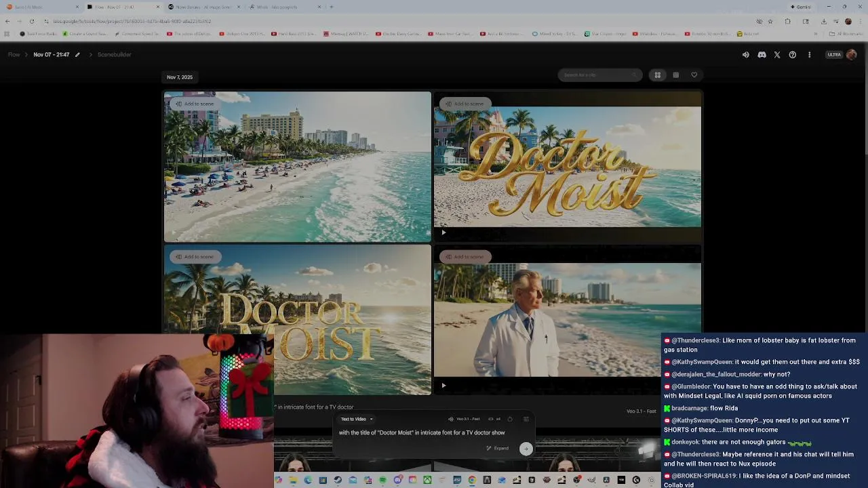
Task: Play the gold Doctor Moist video
Action: coord(443,232)
